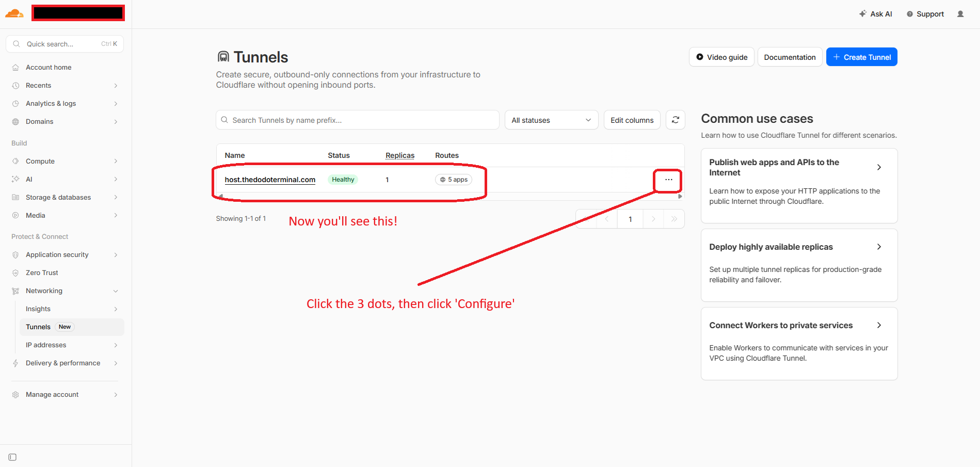Open three-dot menu for host.thedodoterminal.com
The height and width of the screenshot is (467, 980).
click(x=669, y=180)
